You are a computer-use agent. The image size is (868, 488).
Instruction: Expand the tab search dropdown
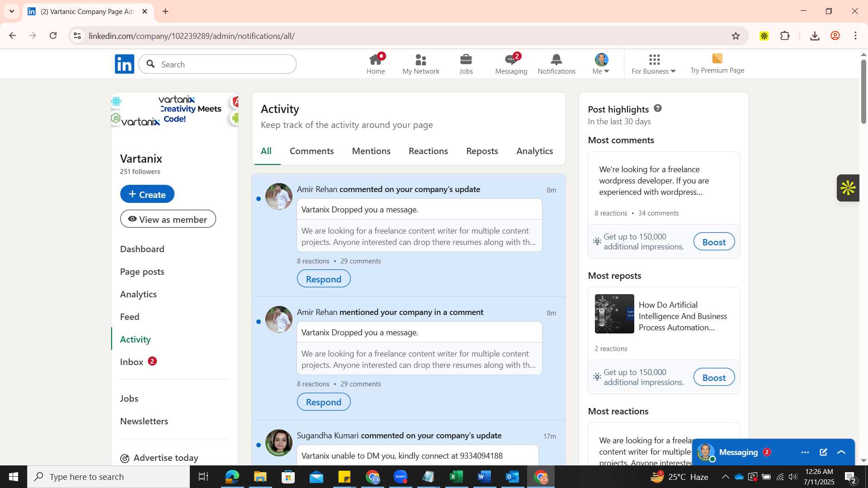click(x=12, y=11)
